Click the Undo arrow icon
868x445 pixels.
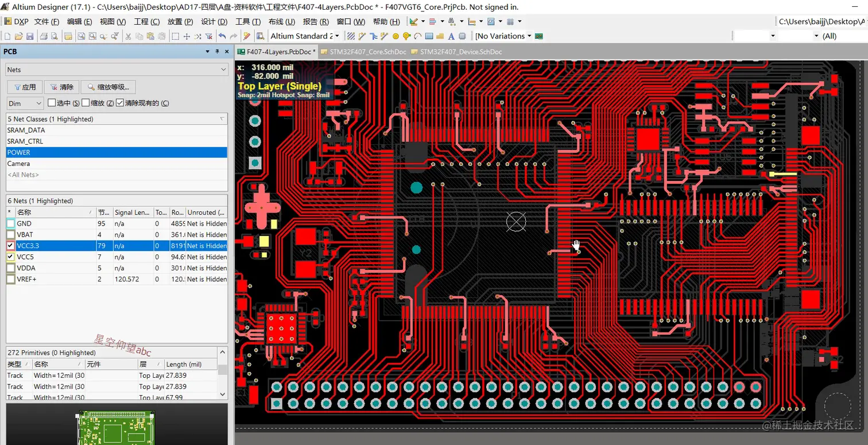[222, 36]
